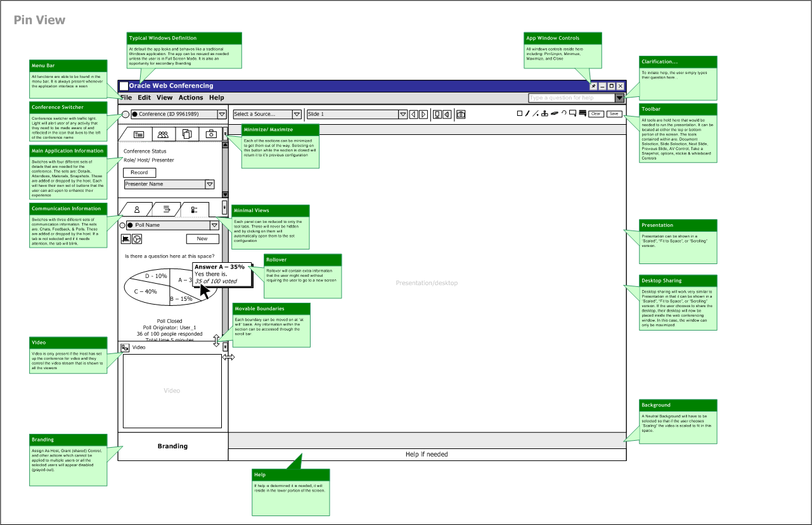Viewport: 812px width, 525px height.
Task: Open the help question dropdown arrow
Action: click(619, 98)
